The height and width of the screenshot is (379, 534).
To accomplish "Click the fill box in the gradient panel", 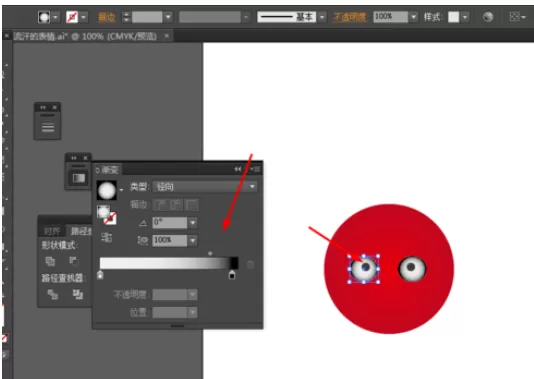I will pyautogui.click(x=103, y=212).
